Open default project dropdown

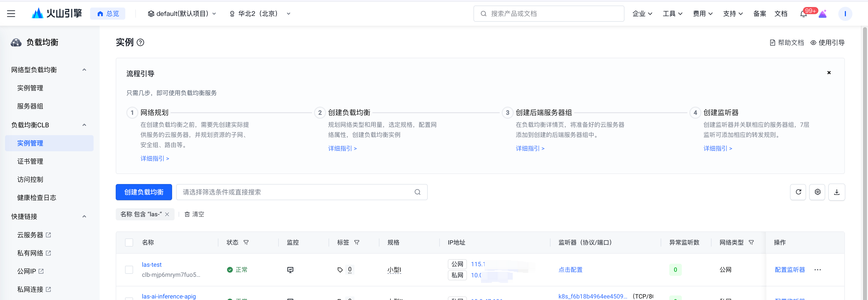coord(182,14)
